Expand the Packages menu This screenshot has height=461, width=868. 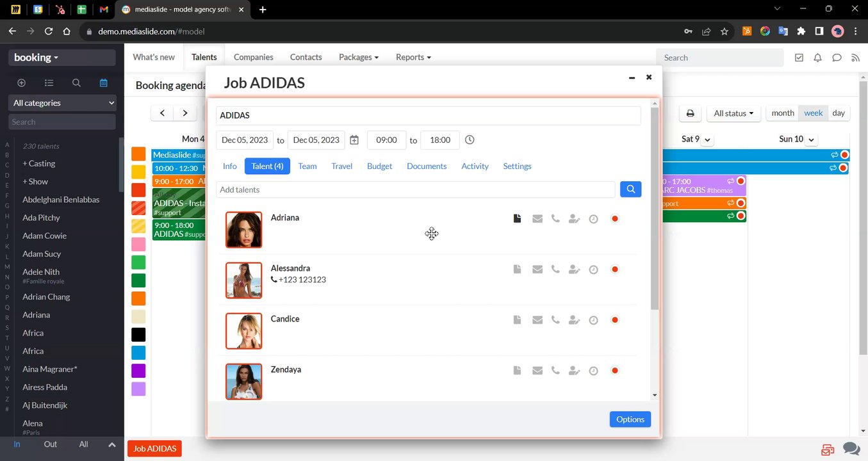point(359,57)
